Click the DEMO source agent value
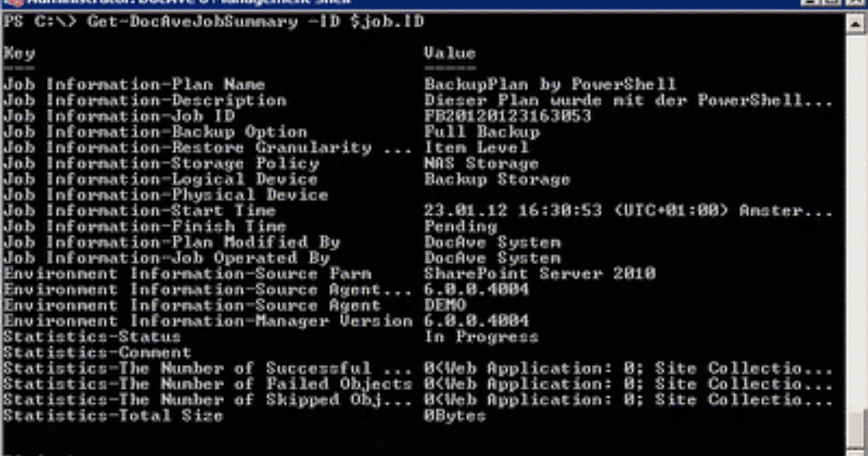 tap(444, 305)
